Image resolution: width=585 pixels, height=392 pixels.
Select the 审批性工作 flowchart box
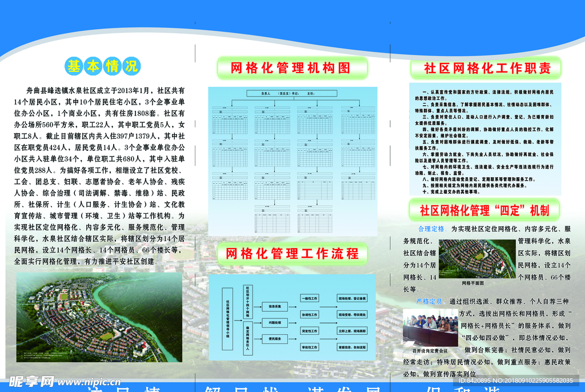pyautogui.click(x=310, y=347)
